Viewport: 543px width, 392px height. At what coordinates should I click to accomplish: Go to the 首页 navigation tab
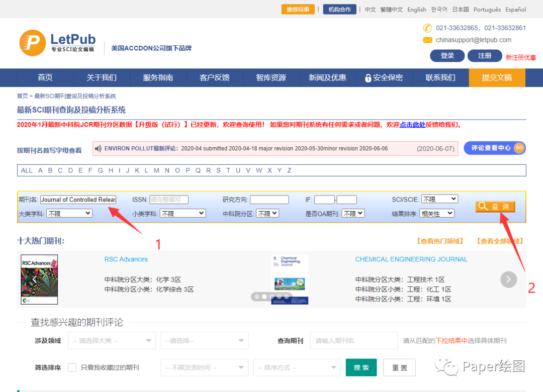(x=45, y=77)
